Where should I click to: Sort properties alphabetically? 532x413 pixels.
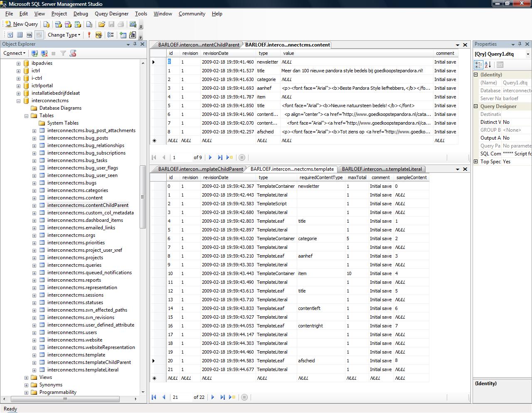488,65
